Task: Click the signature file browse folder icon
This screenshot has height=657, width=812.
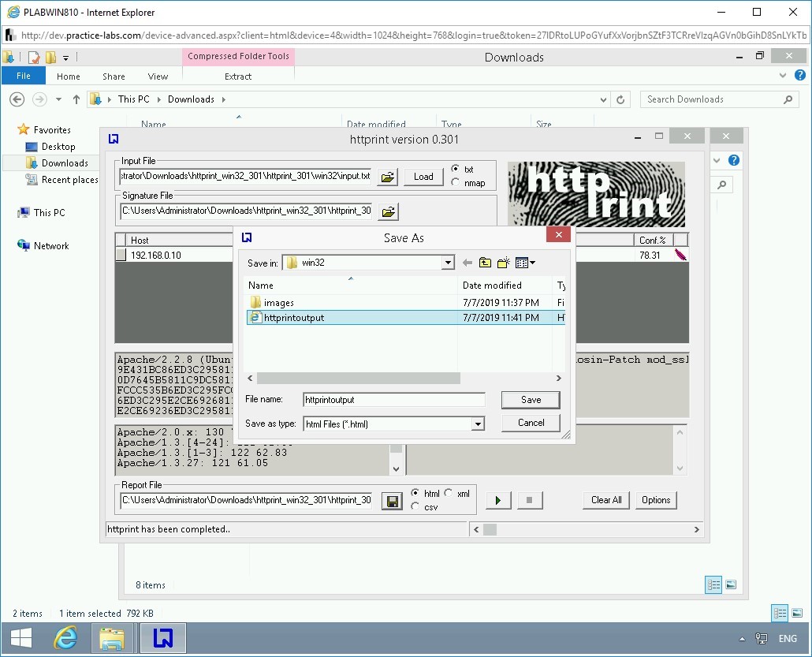Action: click(x=387, y=211)
